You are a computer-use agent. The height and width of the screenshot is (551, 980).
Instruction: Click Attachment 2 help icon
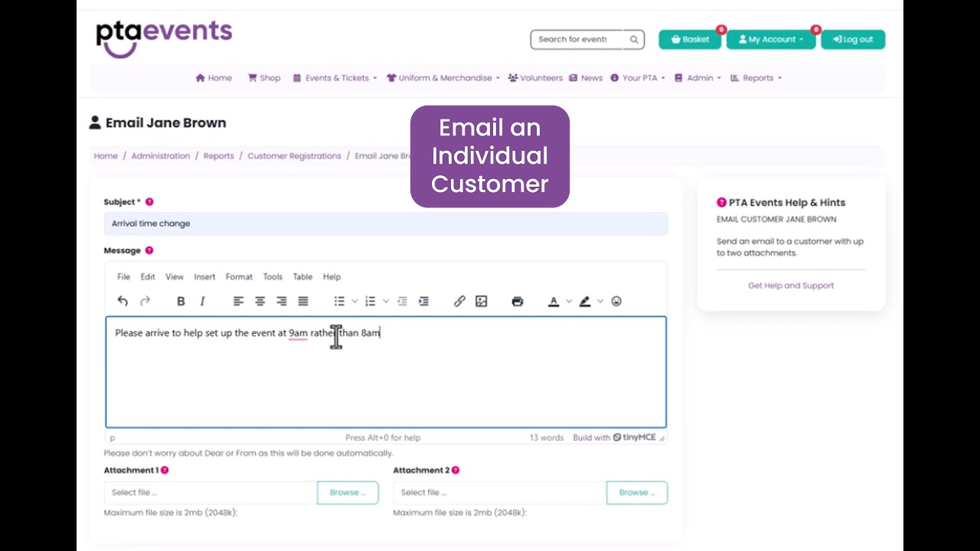coord(456,470)
